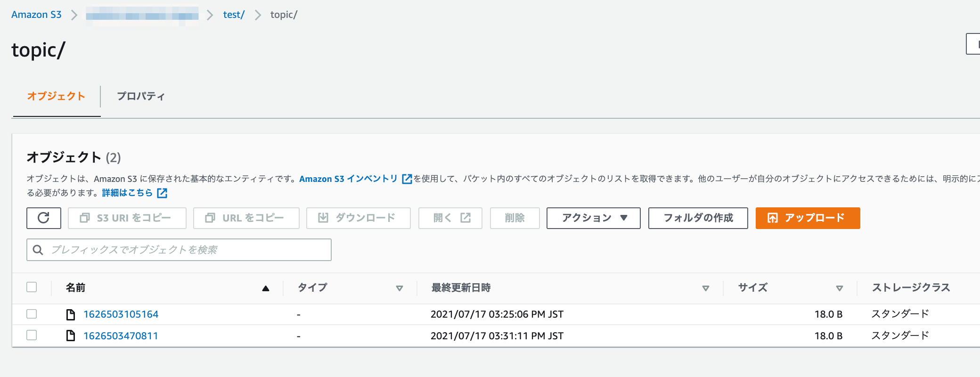This screenshot has width=980, height=377.
Task: Click スタンダード class of 1626503470811
Action: (900, 336)
